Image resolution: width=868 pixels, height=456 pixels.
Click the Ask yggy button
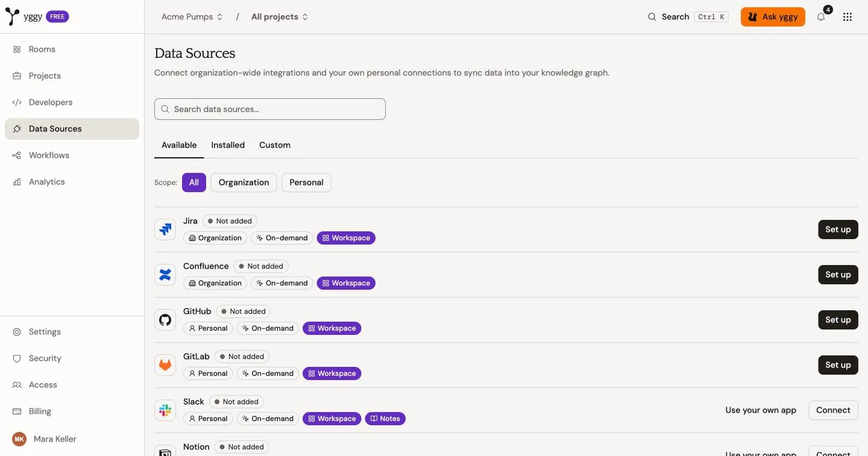pos(773,17)
